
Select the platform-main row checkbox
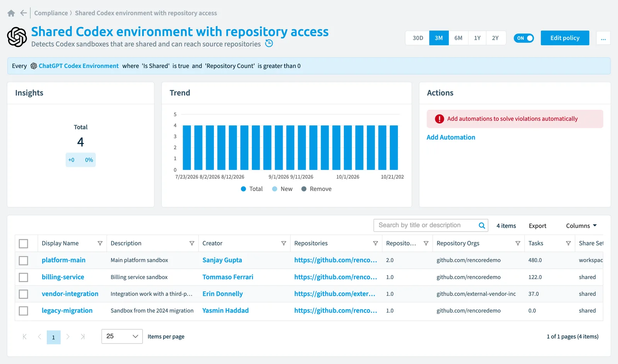coord(24,261)
